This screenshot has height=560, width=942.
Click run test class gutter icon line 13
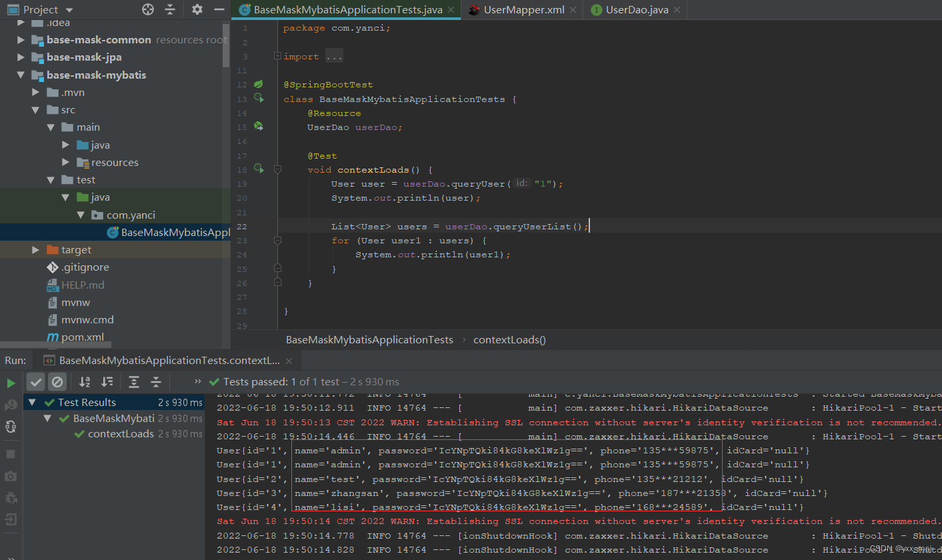259,99
